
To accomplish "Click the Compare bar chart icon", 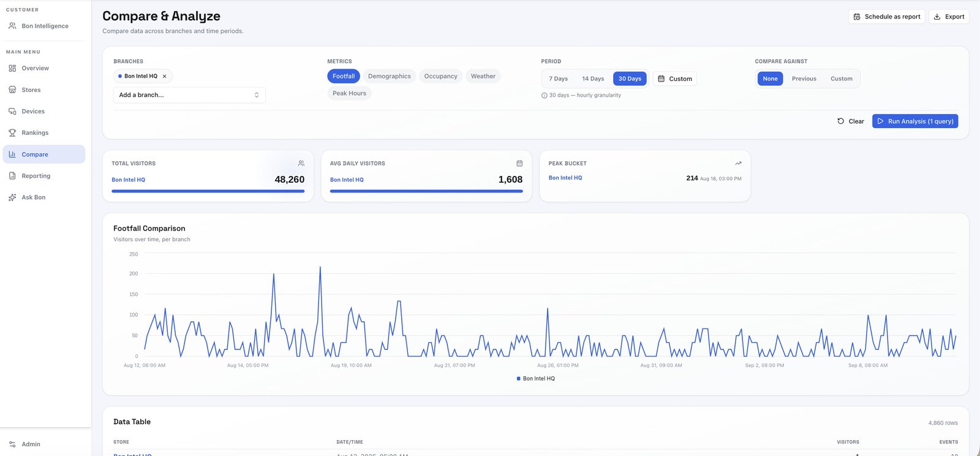I will [x=12, y=154].
